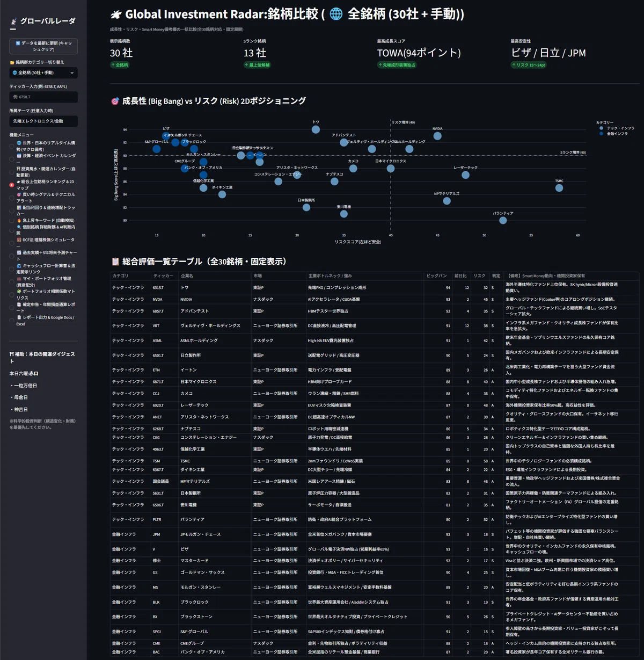644x660 pixels.
Task: Click the データを最新に更新 cache-clear button
Action: (43, 46)
